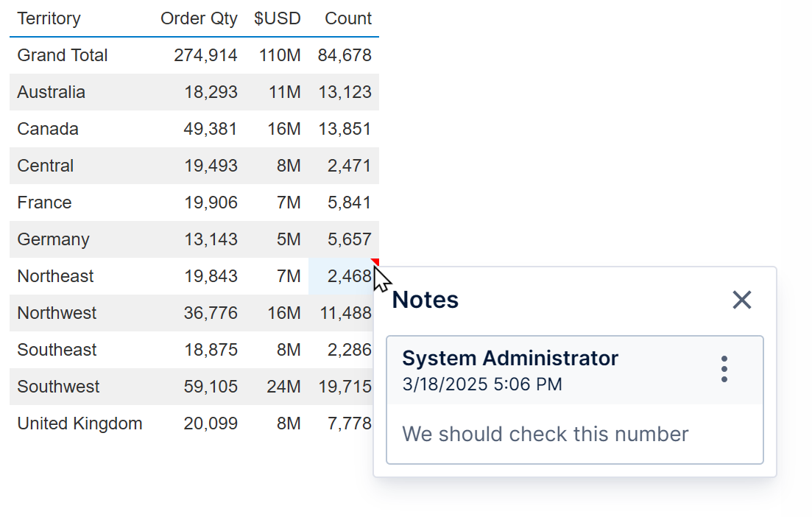Select the Canada order quantity 49,381
The height and width of the screenshot is (517, 812).
211,129
